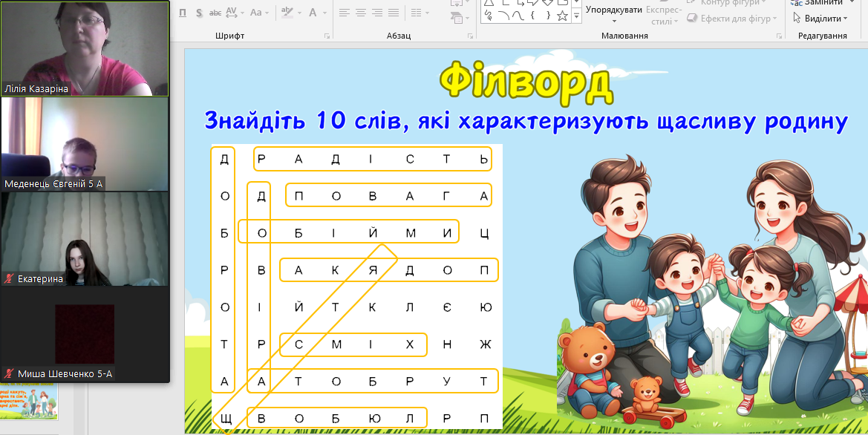
Task: Click the Замінити button
Action: coord(820,3)
